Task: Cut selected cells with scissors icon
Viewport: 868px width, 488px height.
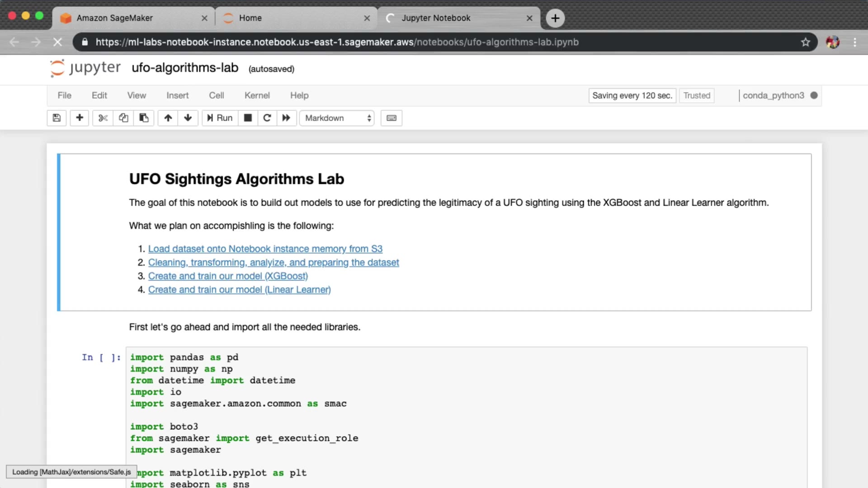Action: (x=103, y=118)
